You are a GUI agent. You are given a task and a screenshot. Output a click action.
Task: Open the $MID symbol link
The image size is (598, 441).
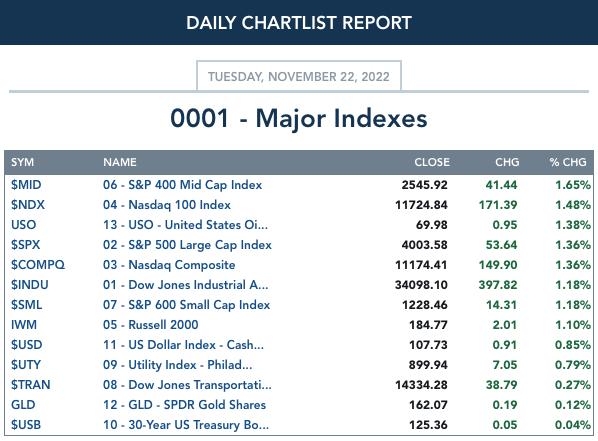[x=26, y=185]
